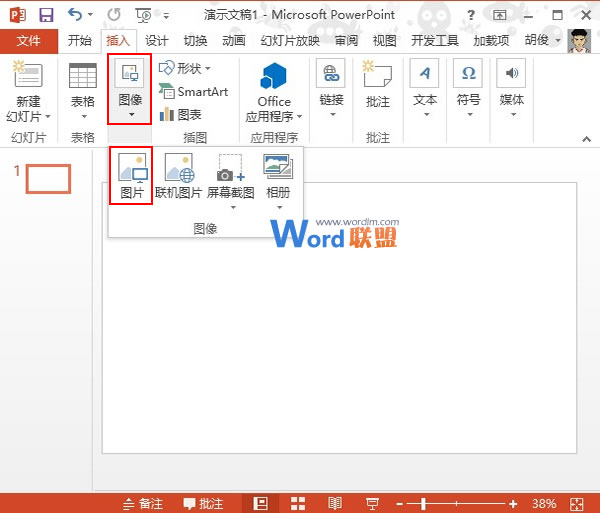
Task: Insert a SmartArt graphic
Action: pyautogui.click(x=194, y=92)
